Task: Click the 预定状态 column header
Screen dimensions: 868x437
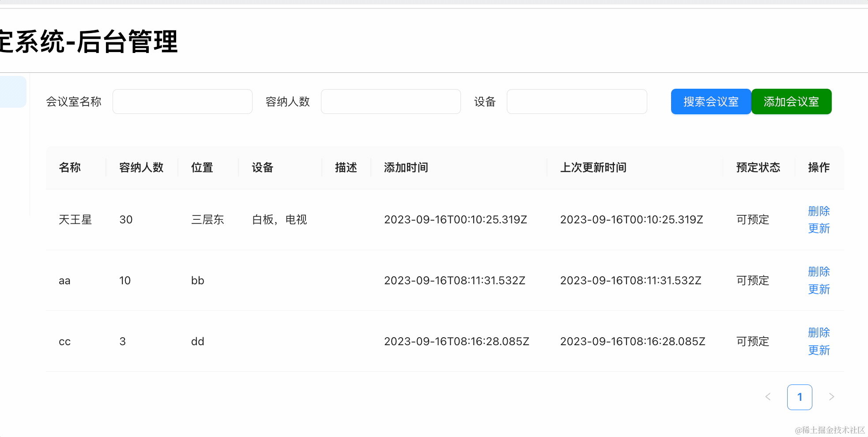Action: coord(758,168)
